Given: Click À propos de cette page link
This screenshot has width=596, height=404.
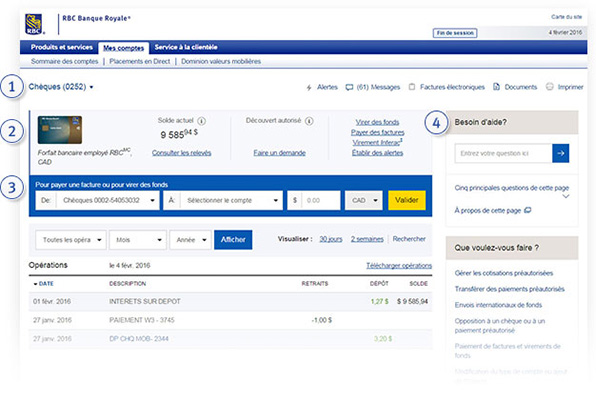Looking at the screenshot, I should [x=488, y=210].
